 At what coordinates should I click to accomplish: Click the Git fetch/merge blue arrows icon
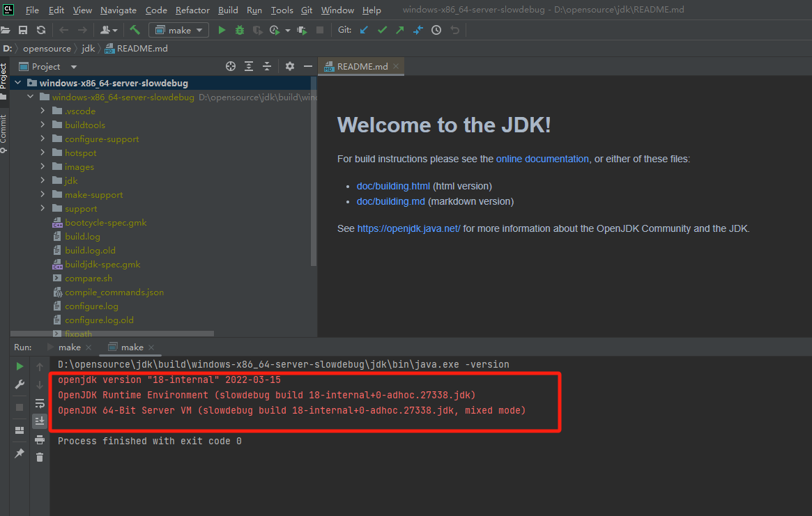click(418, 30)
